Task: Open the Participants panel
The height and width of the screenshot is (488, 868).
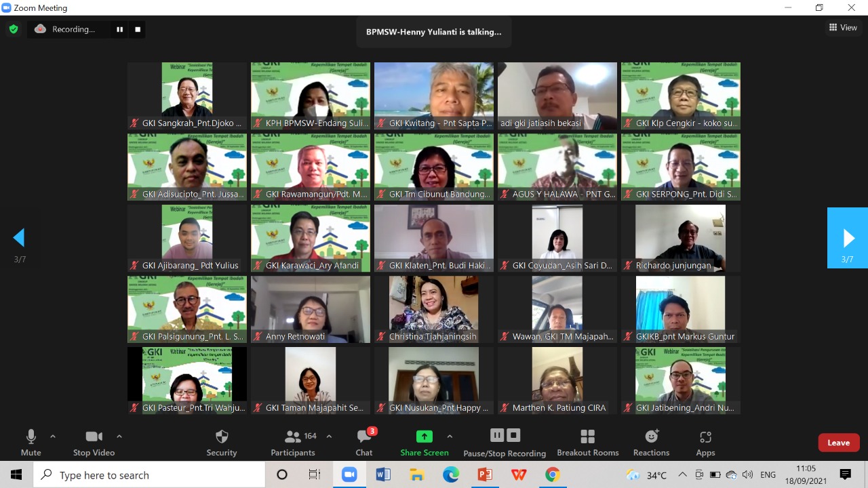Action: [294, 442]
